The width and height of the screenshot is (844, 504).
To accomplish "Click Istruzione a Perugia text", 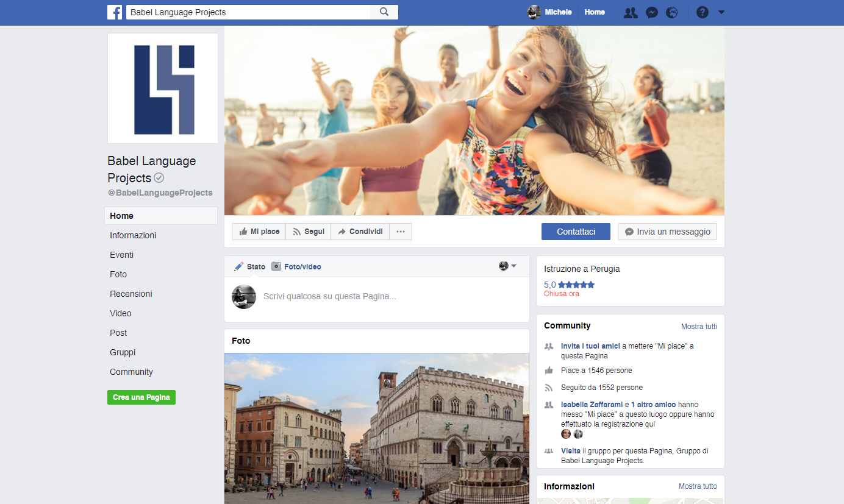I will 582,269.
